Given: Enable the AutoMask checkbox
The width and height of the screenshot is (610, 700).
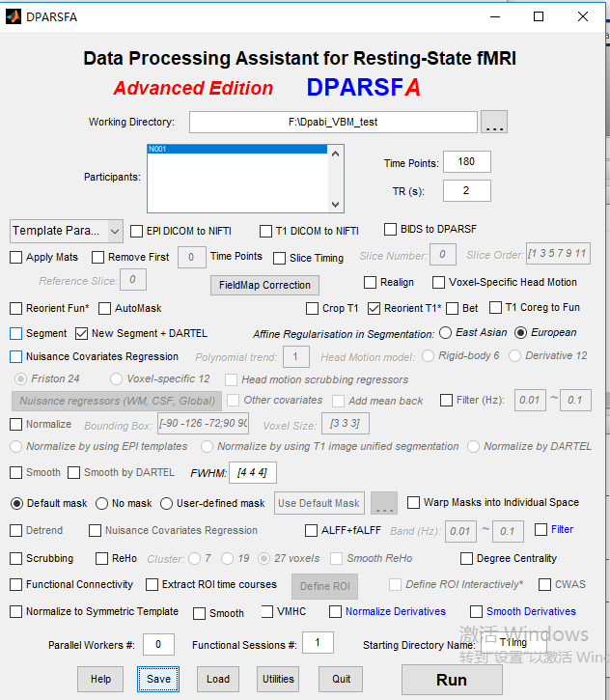Looking at the screenshot, I should point(105,308).
